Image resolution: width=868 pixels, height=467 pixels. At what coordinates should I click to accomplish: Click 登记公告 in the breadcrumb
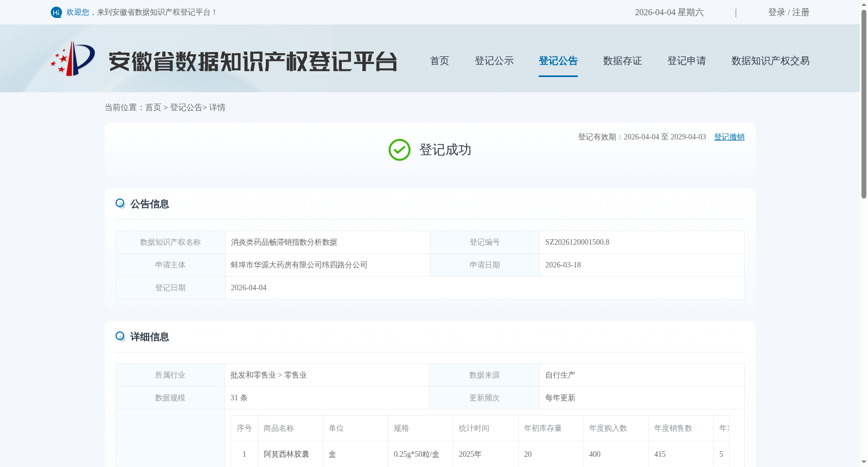point(186,107)
